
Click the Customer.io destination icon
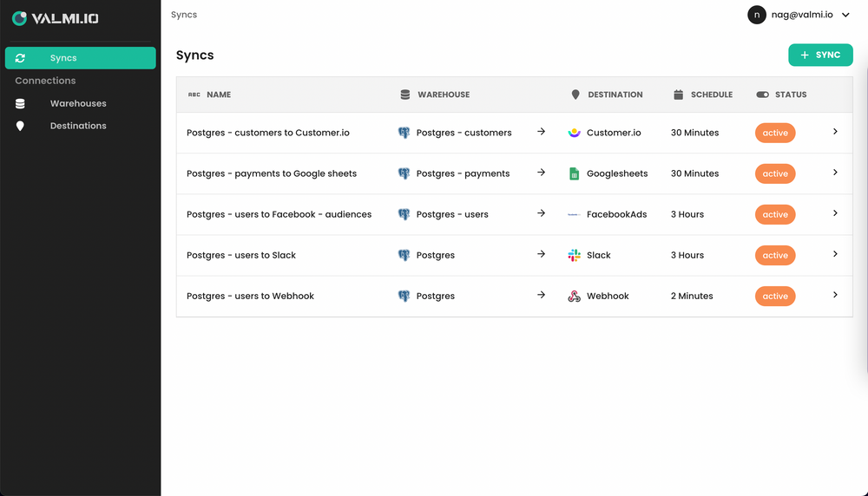pyautogui.click(x=574, y=133)
